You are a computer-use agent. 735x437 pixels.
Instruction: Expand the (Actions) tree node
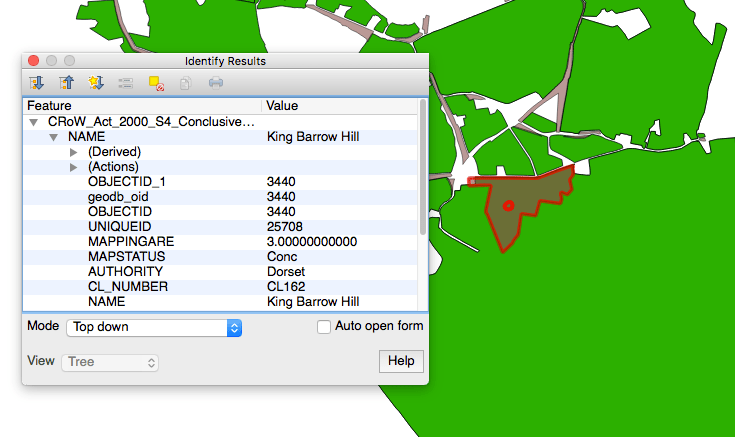pyautogui.click(x=74, y=166)
